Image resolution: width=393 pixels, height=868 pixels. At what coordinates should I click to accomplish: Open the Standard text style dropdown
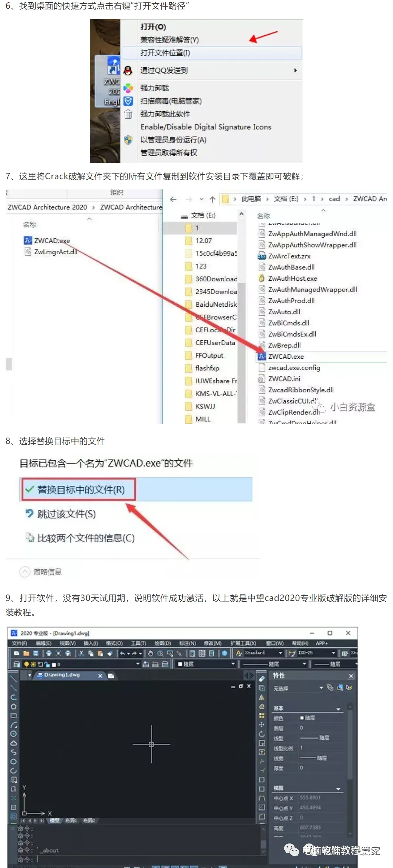pos(280,653)
